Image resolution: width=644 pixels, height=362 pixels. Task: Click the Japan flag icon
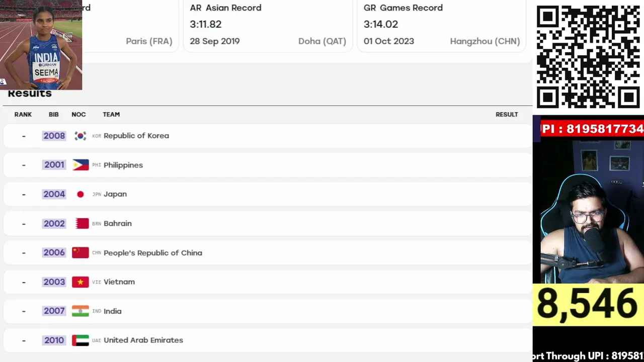tap(80, 194)
